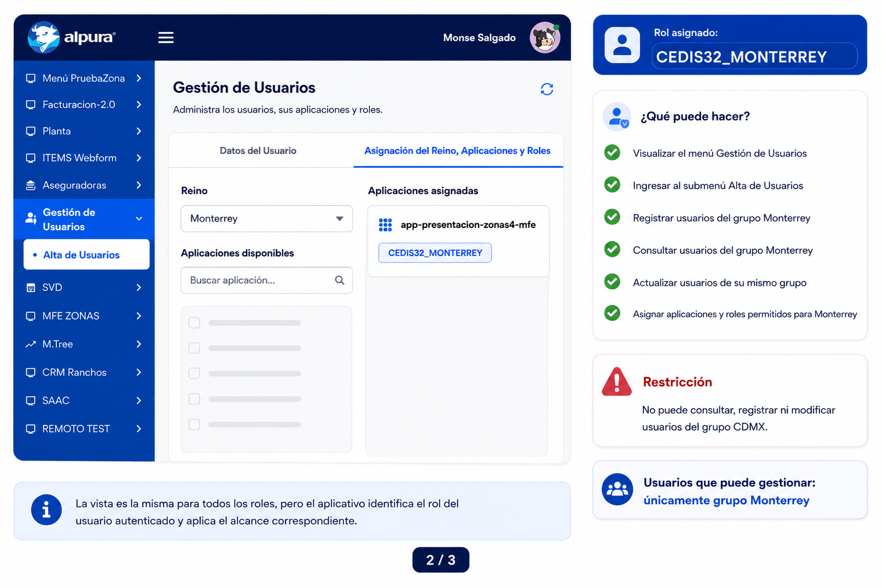882x588 pixels.
Task: Click the Restricción heading
Action: point(677,382)
